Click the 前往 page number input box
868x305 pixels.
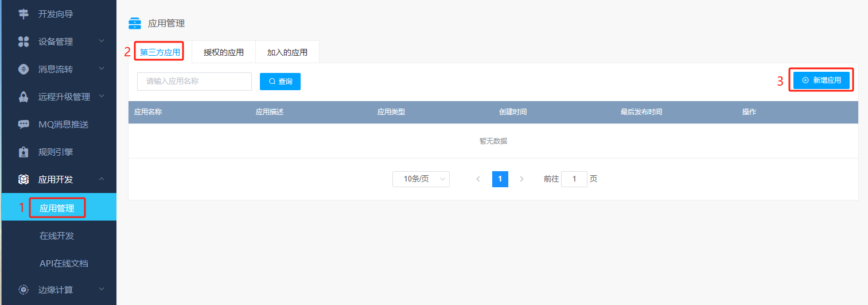coord(574,179)
